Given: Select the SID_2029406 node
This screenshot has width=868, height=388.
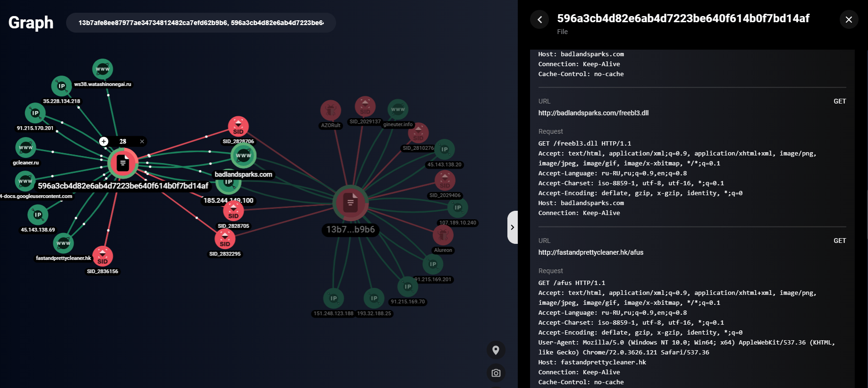Looking at the screenshot, I should (445, 181).
